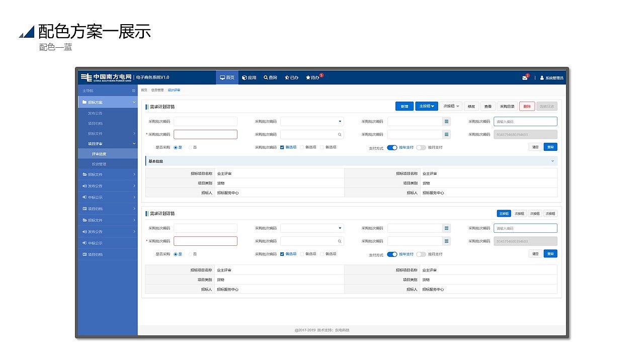Viewport: 644px width, 362px height.
Task: Open the lower panel's 采购批次编码 select dropdown
Action: pyautogui.click(x=312, y=228)
